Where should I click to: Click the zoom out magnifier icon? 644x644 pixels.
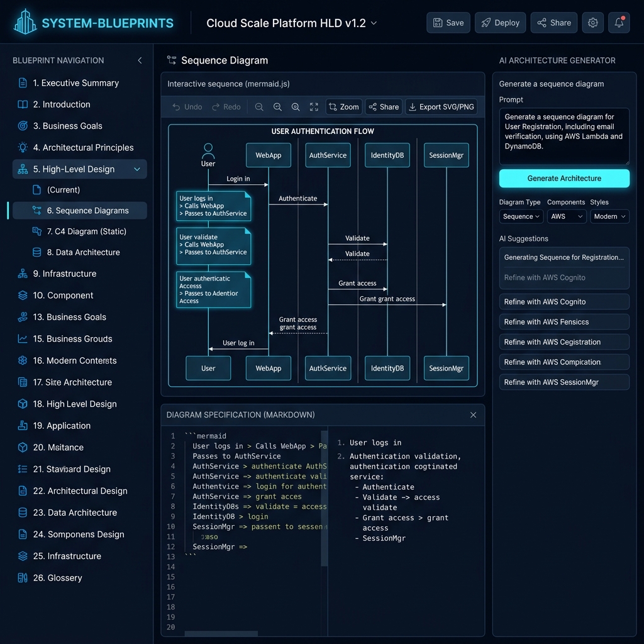tap(259, 107)
